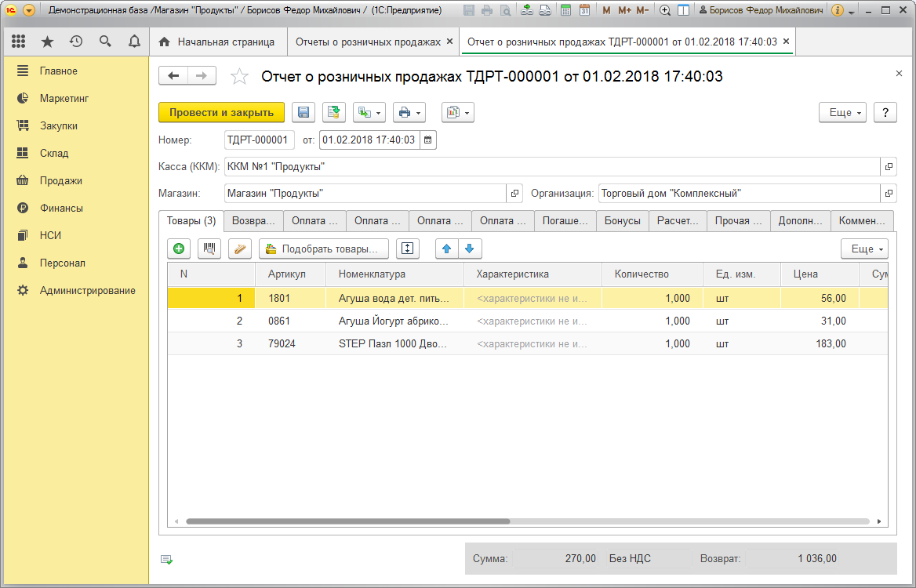Open search via the magnifier icon

click(105, 42)
